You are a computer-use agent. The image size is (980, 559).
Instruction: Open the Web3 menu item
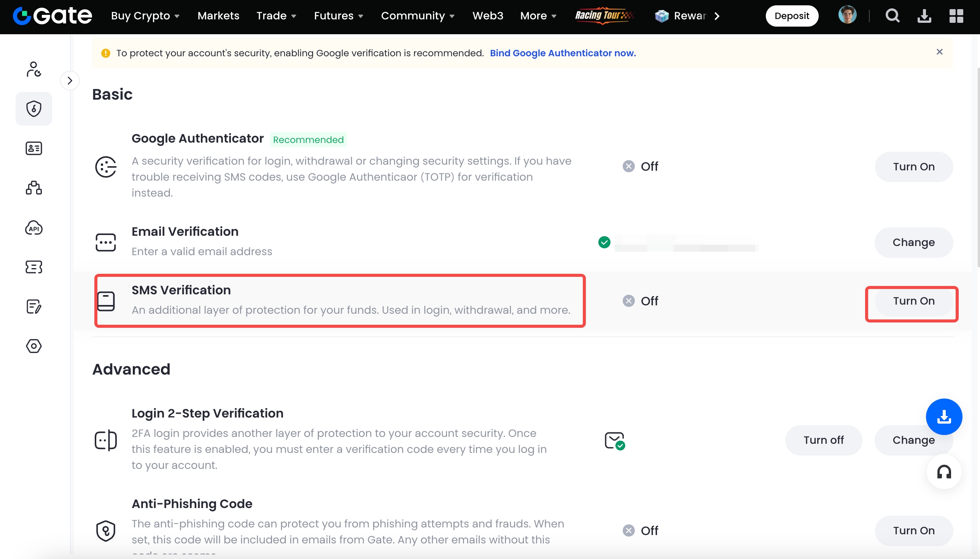[487, 16]
